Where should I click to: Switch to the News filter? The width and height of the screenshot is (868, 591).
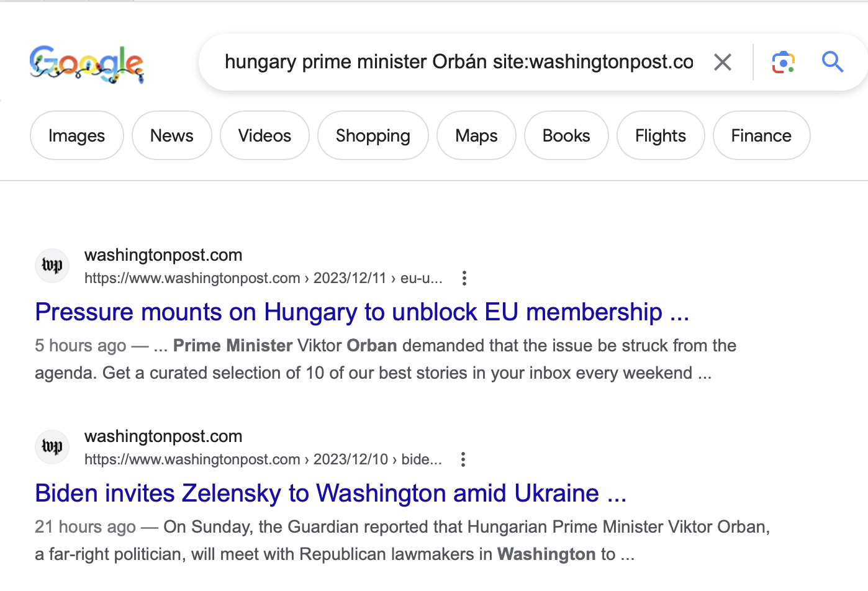171,135
